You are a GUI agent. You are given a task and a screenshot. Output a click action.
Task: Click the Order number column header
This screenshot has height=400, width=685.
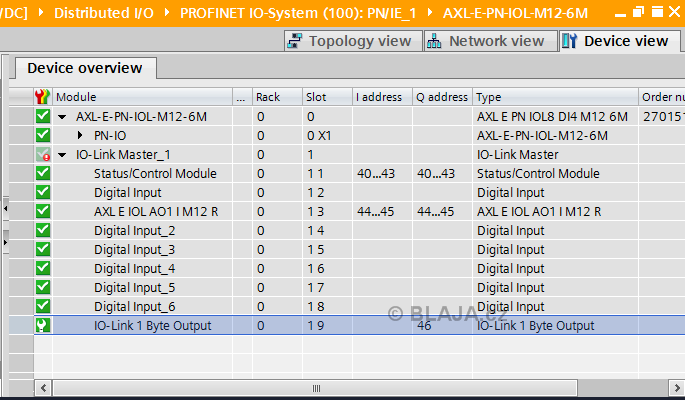[x=662, y=97]
